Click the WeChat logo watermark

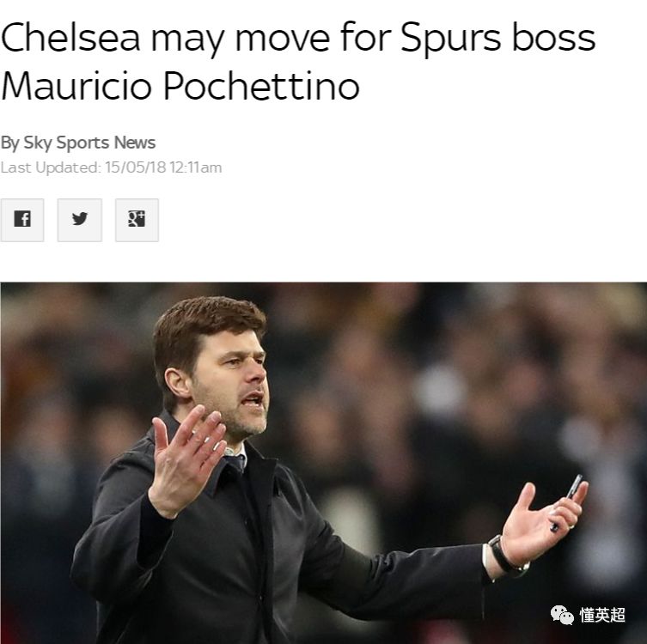click(x=562, y=615)
